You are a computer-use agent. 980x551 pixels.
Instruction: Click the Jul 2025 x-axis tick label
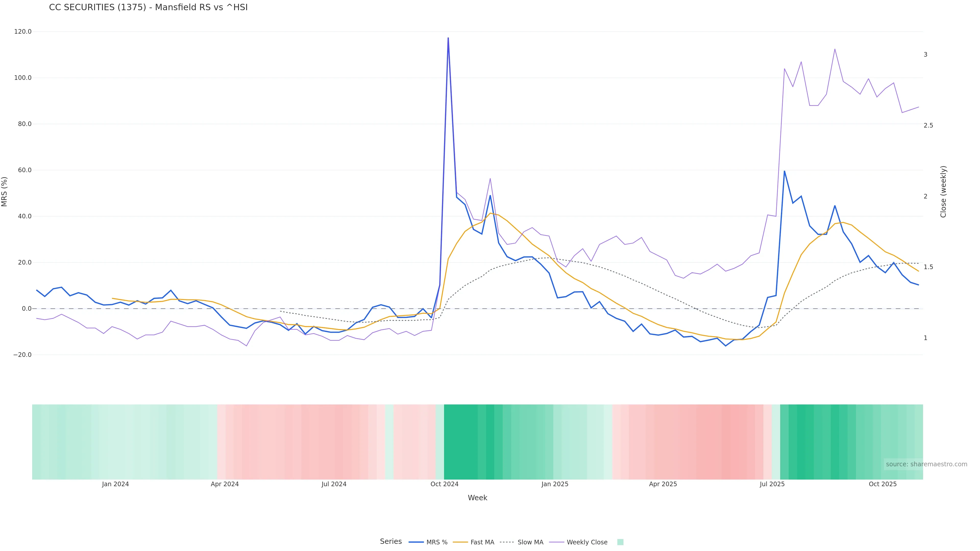pyautogui.click(x=772, y=484)
